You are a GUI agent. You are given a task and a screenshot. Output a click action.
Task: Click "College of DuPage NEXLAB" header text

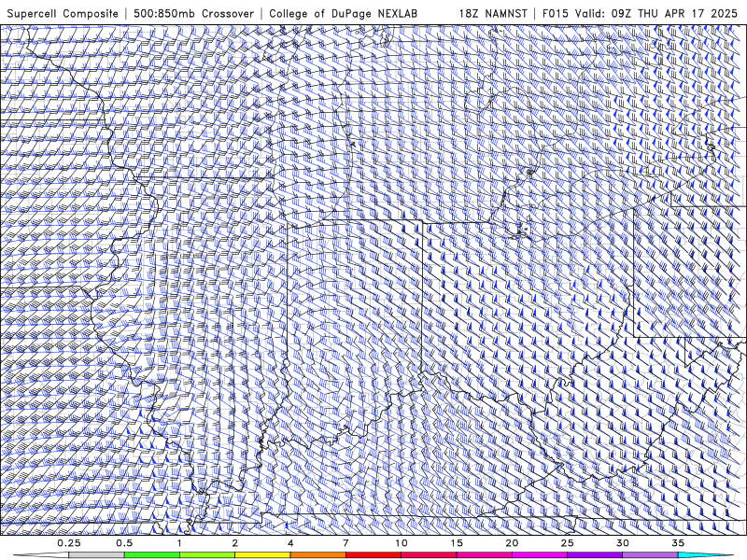coord(343,13)
